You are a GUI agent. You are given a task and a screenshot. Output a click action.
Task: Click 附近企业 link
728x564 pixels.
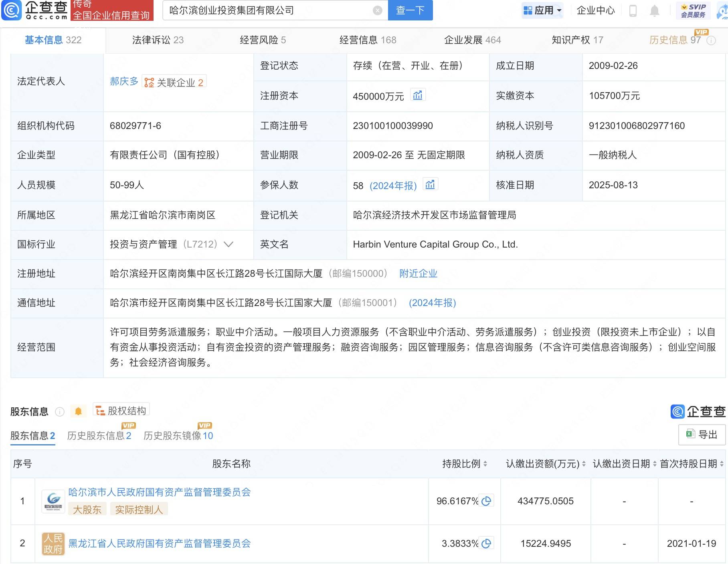pos(418,274)
